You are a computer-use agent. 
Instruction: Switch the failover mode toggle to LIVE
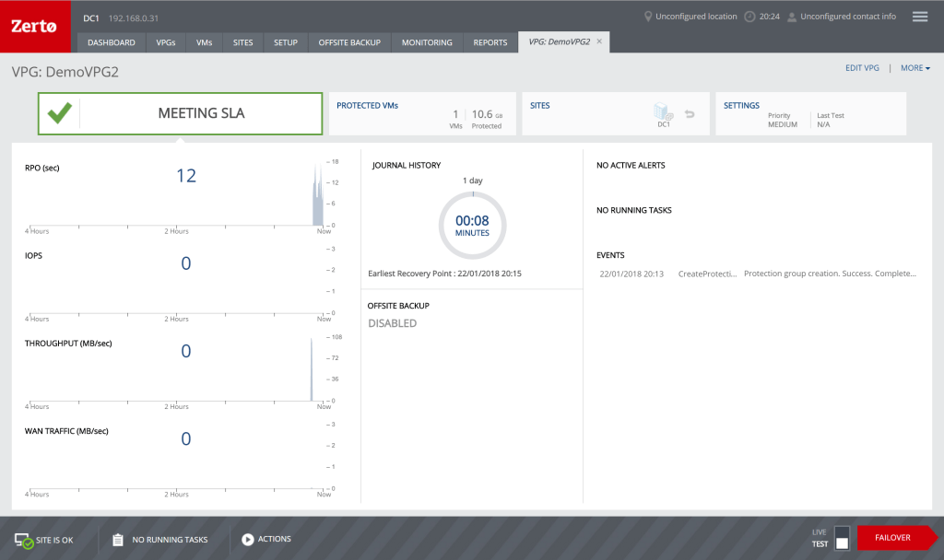(842, 531)
